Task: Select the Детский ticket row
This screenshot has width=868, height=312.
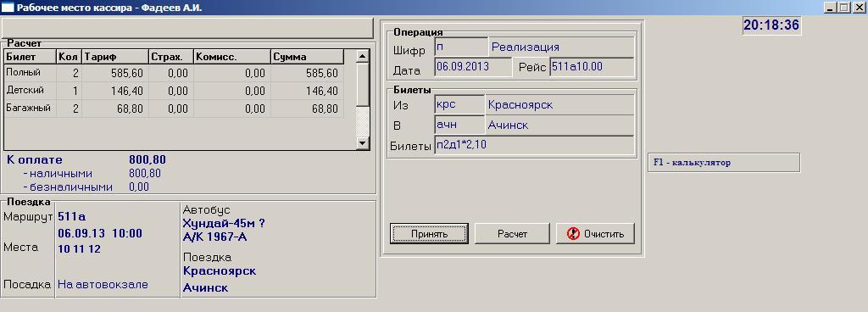Action: 174,91
